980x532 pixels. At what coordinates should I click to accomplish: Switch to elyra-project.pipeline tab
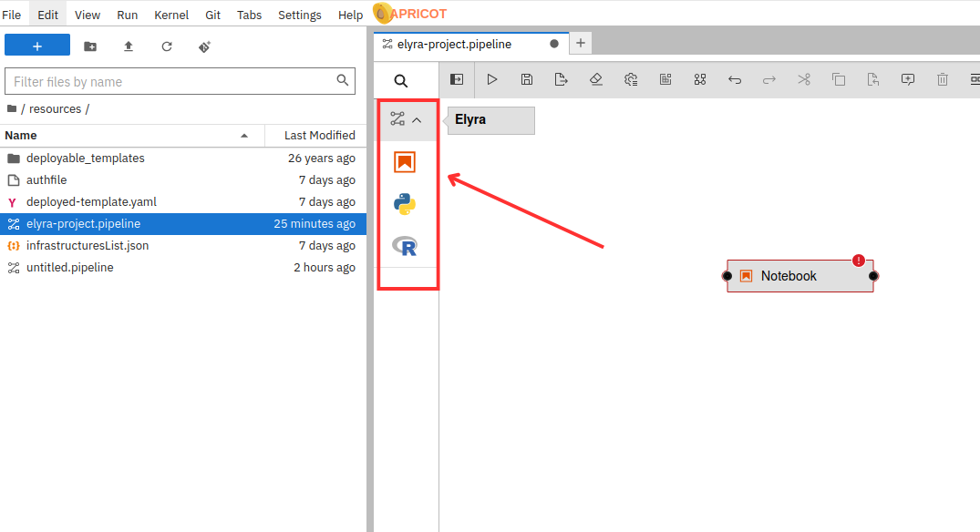(x=454, y=44)
